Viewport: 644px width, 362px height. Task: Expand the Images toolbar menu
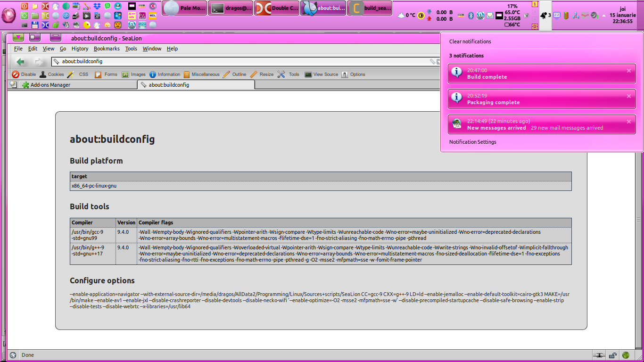click(134, 74)
